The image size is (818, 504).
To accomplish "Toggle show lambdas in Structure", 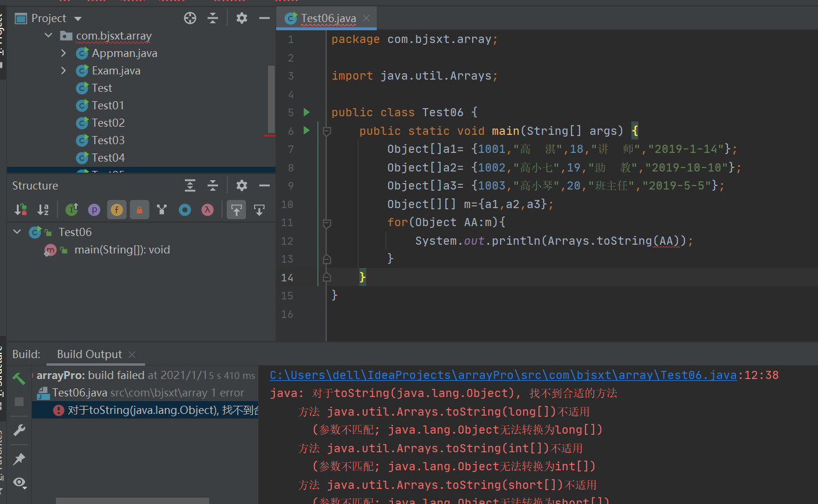I will (208, 210).
